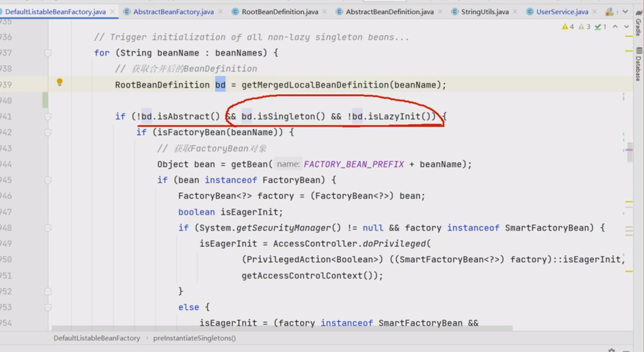Click preInstantiateSingletons() breadcrumb

194,338
